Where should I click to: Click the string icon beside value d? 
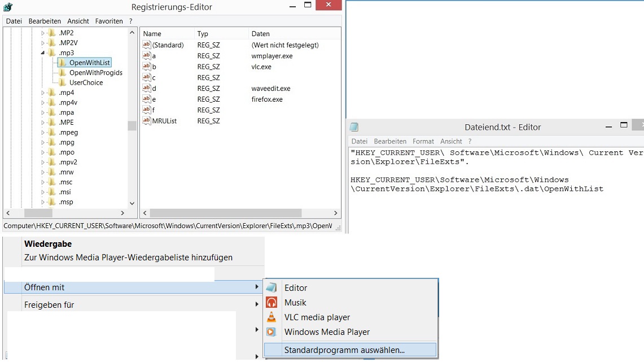tap(147, 88)
